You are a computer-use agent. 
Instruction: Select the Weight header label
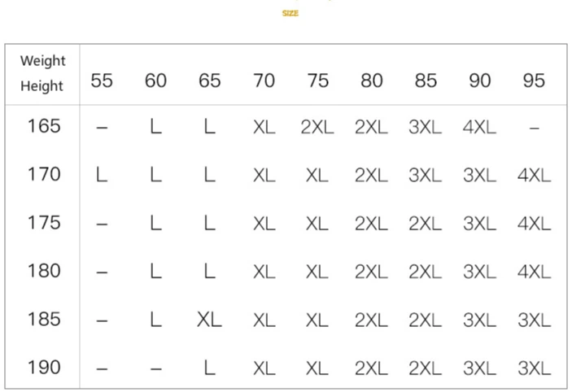click(x=42, y=60)
